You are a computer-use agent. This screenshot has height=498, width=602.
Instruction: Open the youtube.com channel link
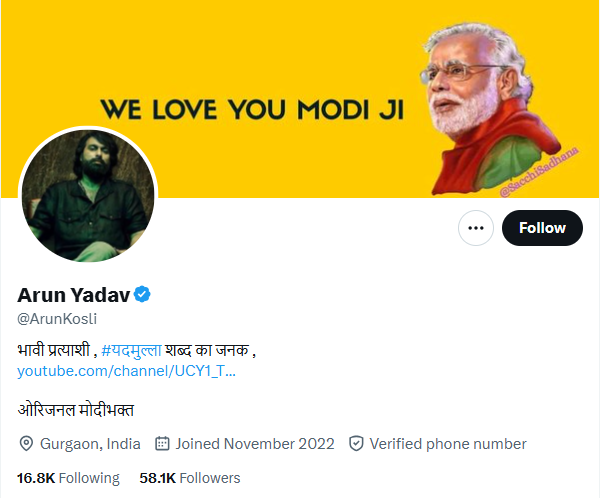click(x=127, y=371)
